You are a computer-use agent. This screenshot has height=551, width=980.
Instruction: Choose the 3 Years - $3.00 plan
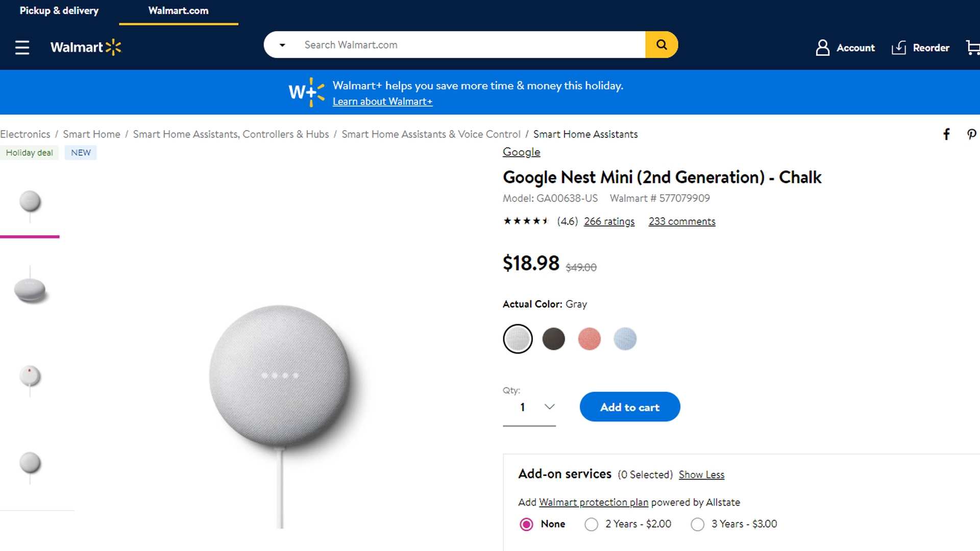pyautogui.click(x=698, y=524)
